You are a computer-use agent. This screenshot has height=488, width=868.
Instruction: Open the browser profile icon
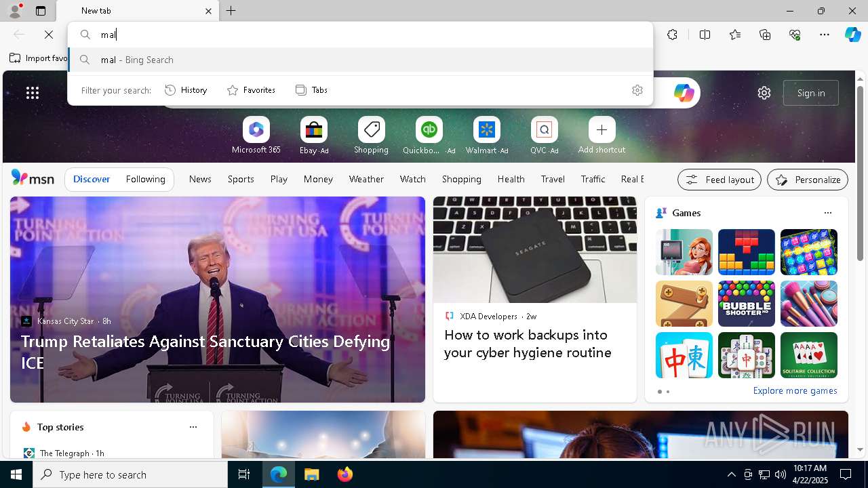click(14, 11)
